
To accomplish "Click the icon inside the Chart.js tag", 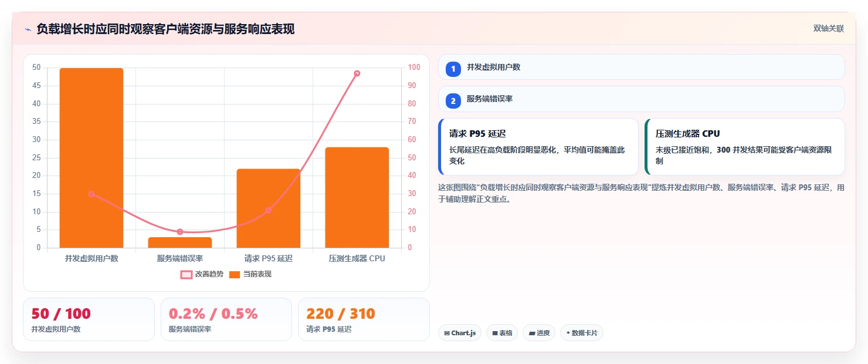I will [447, 333].
